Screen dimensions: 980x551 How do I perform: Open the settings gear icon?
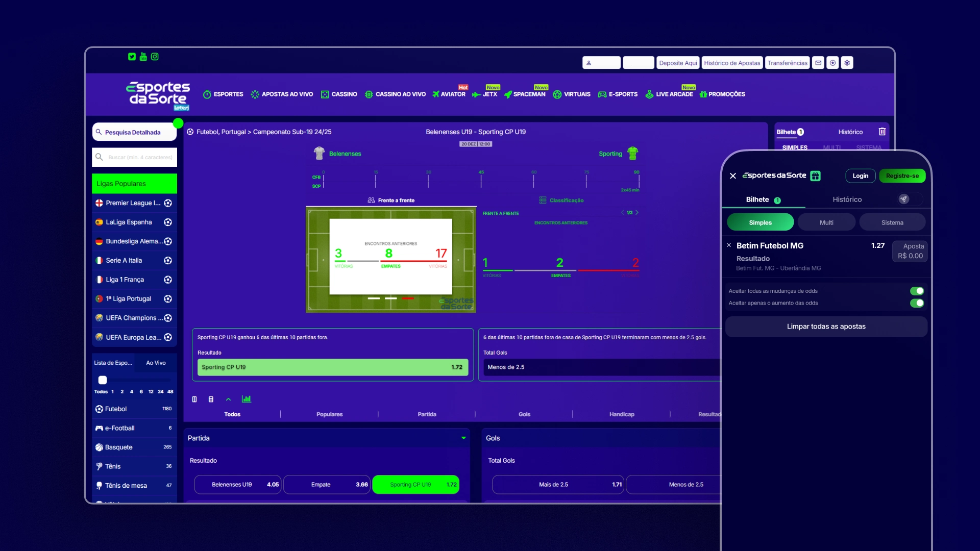847,63
